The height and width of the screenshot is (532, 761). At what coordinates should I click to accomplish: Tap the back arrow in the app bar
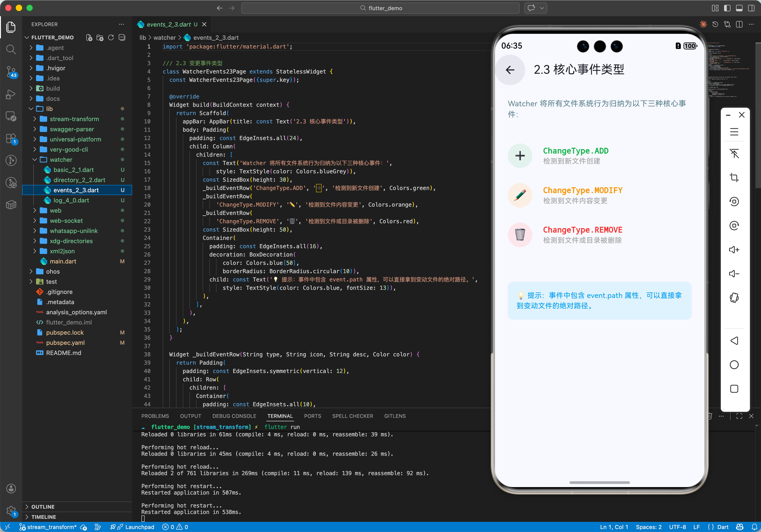(510, 70)
